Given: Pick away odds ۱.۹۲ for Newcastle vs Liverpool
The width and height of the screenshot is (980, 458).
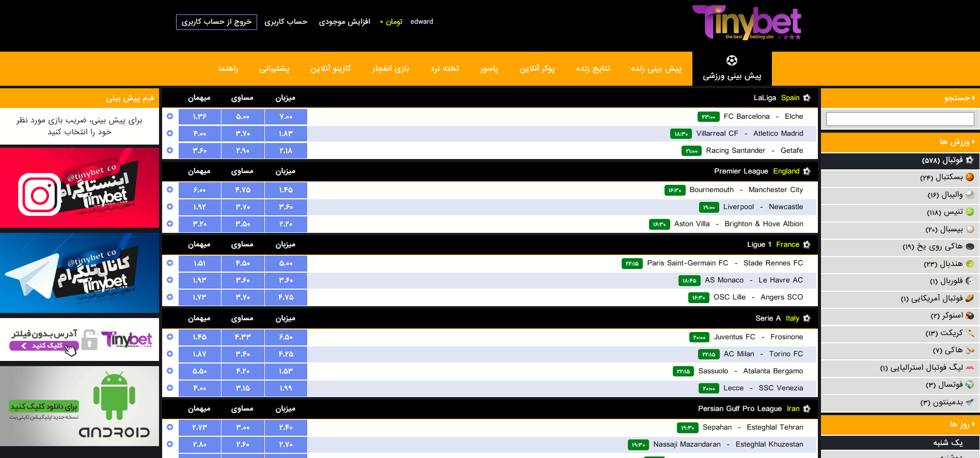Looking at the screenshot, I should [x=200, y=207].
